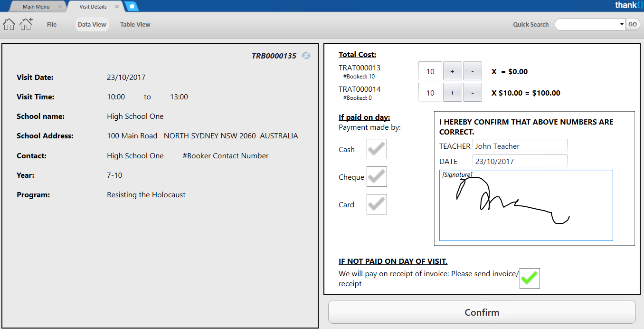Viewport: 644px width, 329px height.
Task: Close the Visit Details tab
Action: click(x=117, y=7)
